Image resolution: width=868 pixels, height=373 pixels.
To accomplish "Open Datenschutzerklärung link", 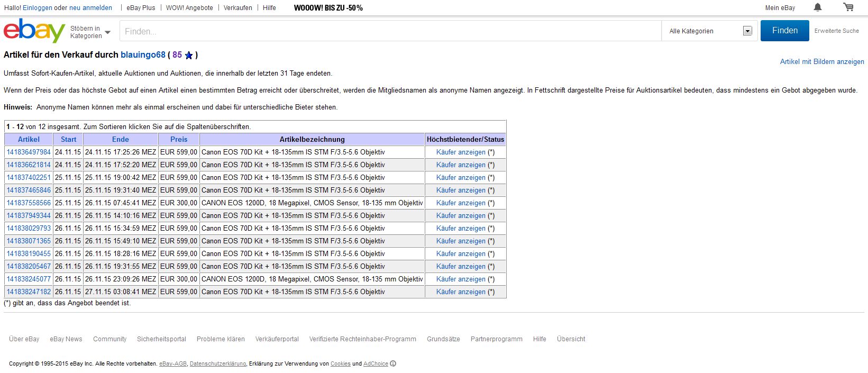I will tap(218, 364).
